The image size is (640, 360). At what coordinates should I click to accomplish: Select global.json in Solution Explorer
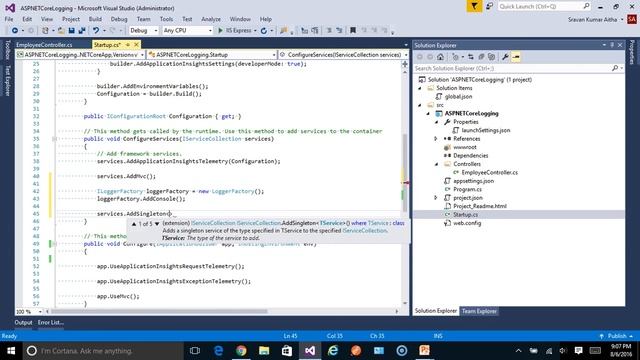pyautogui.click(x=458, y=97)
